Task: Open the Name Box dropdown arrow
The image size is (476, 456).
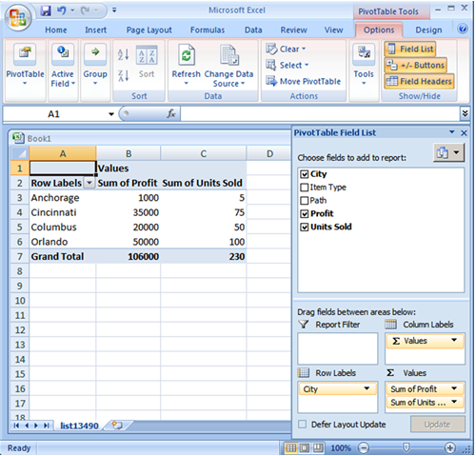Action: [x=111, y=114]
